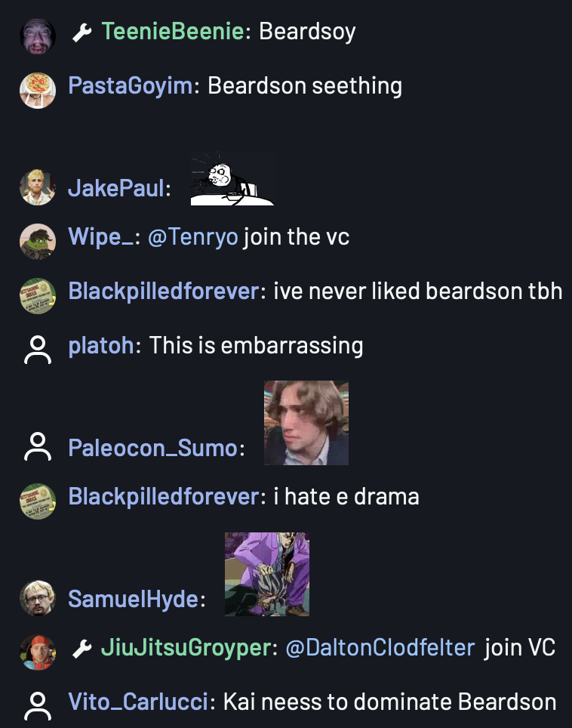This screenshot has width=572, height=728.
Task: Open PastaGoyim's pasta avatar
Action: pyautogui.click(x=38, y=91)
